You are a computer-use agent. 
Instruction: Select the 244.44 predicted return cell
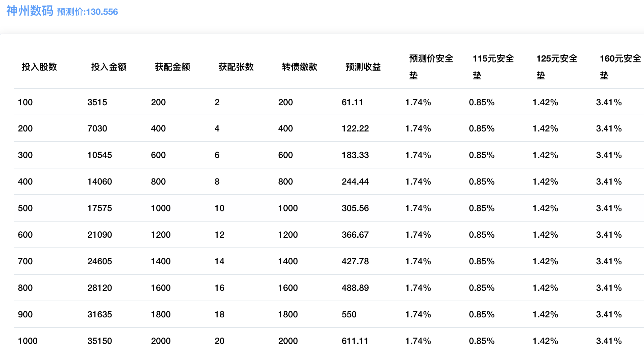(355, 182)
